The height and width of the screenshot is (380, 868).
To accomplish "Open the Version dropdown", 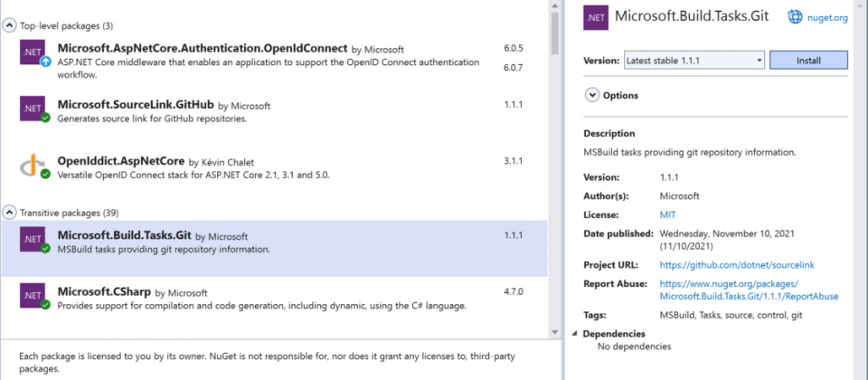I will point(694,61).
